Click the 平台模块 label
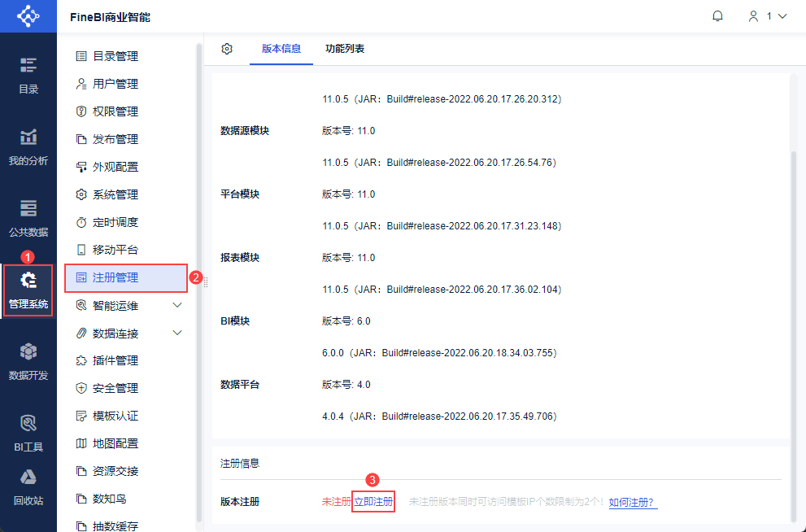The width and height of the screenshot is (806, 532). pos(240,194)
